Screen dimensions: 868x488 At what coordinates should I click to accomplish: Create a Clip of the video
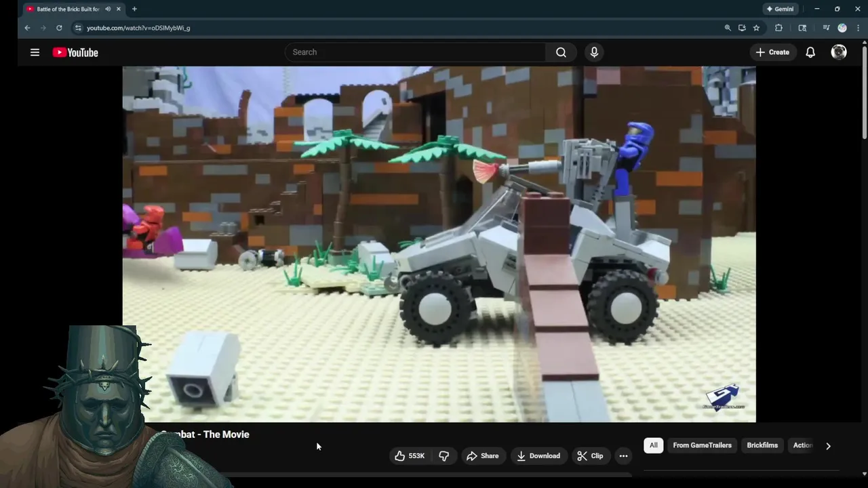(x=590, y=456)
